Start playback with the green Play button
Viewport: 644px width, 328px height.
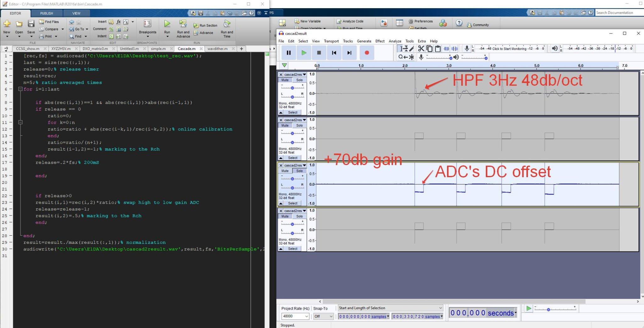[x=304, y=53]
